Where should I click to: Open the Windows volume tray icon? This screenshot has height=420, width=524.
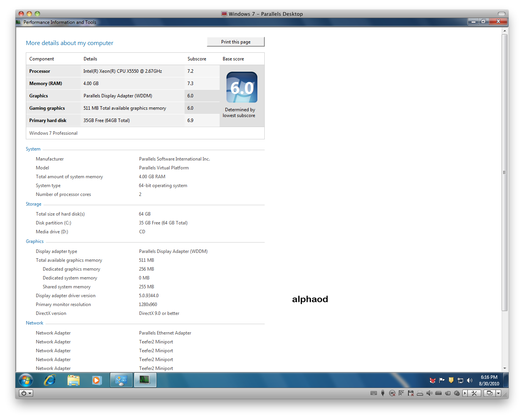469,380
